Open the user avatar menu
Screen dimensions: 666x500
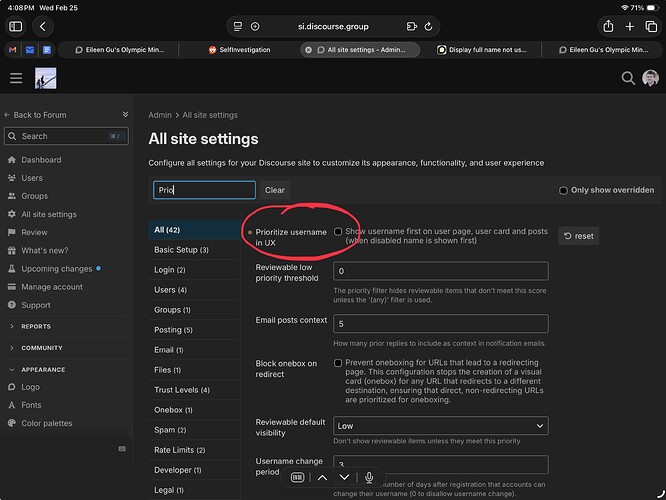pos(650,78)
